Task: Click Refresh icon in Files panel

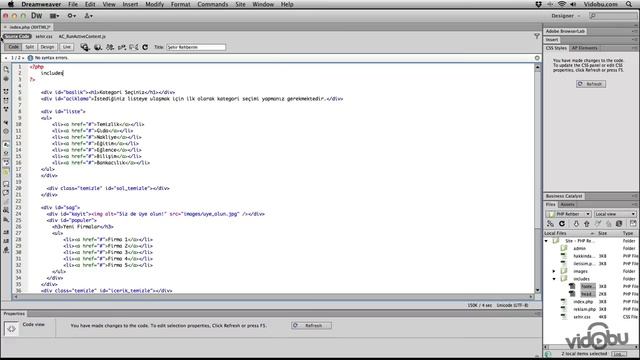Action: pos(562,224)
